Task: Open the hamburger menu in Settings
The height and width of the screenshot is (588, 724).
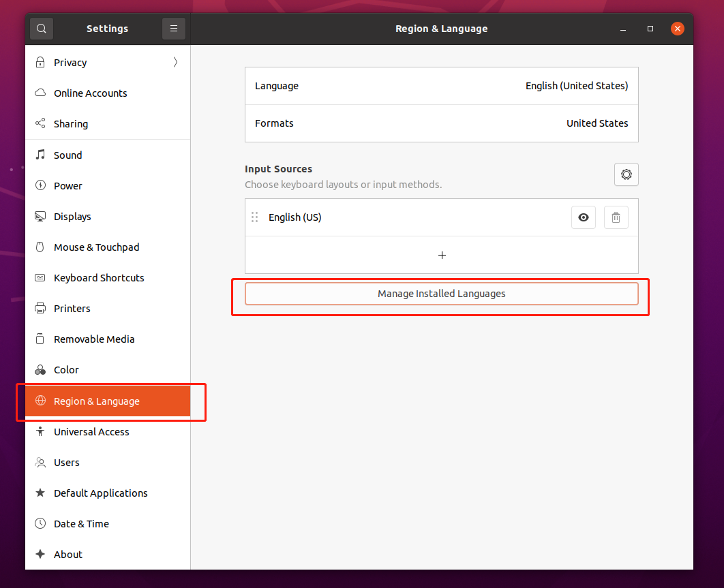Action: click(x=174, y=28)
